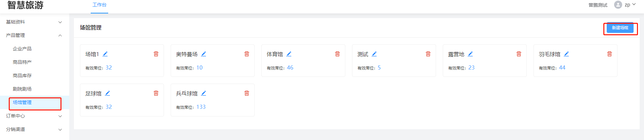This screenshot has height=140, width=644.
Task: Click trash icon on 测试 card
Action: tap(428, 54)
